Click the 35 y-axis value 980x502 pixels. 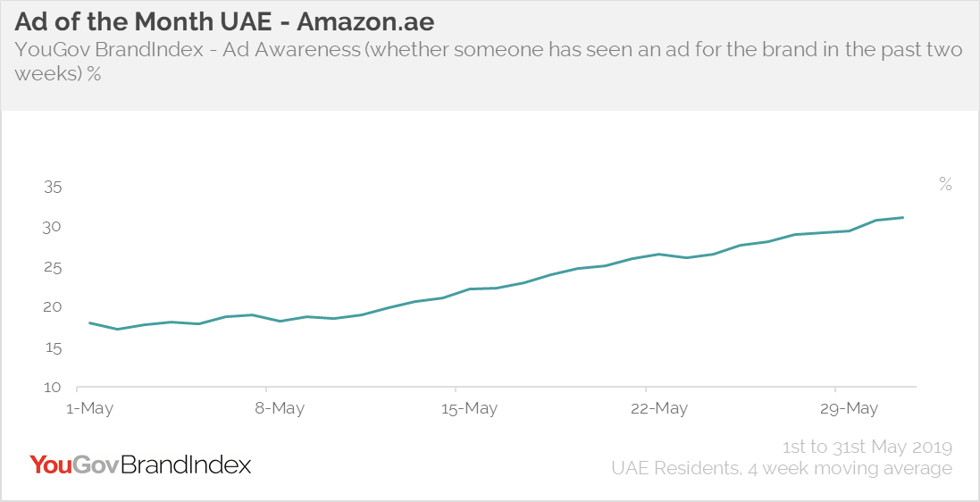(x=51, y=187)
